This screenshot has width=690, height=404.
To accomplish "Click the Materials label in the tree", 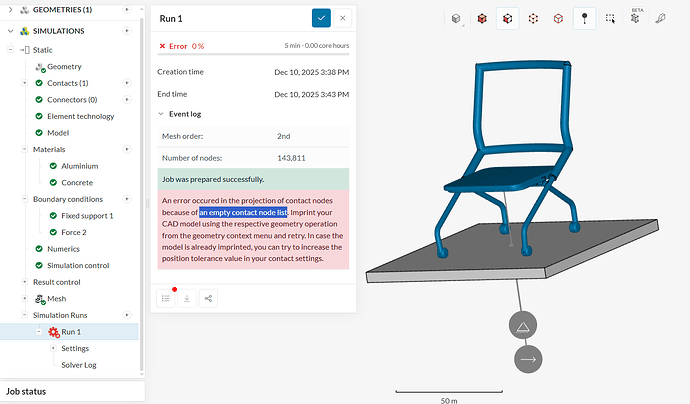I will [49, 149].
